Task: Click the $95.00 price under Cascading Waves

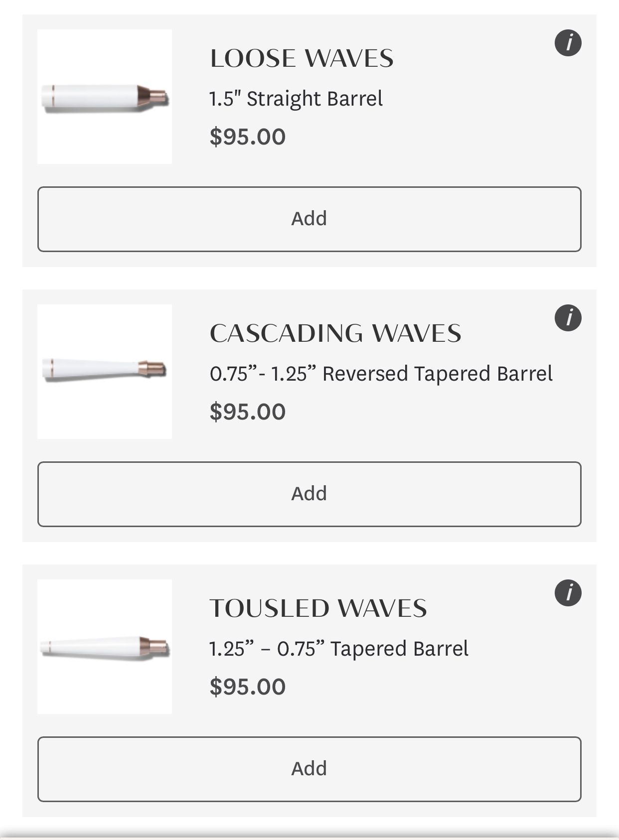Action: click(x=248, y=412)
